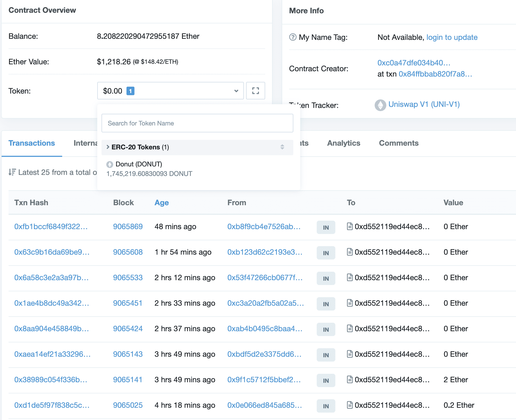Click the sort icon beside Latest 25

(x=12, y=172)
